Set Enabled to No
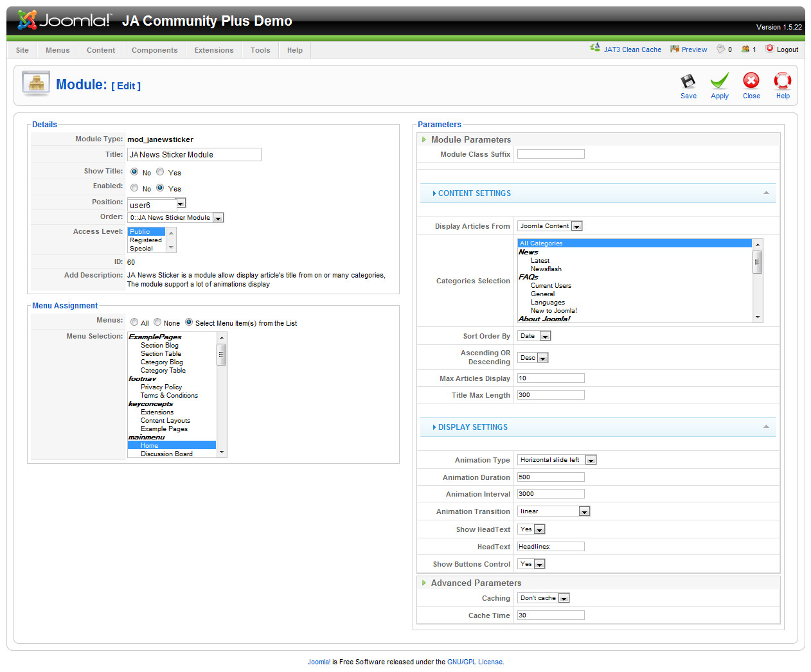Image resolution: width=811 pixels, height=672 pixels. click(x=134, y=188)
